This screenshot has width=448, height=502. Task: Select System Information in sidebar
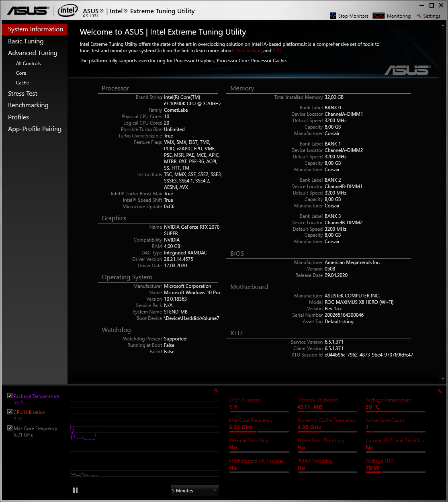click(35, 29)
